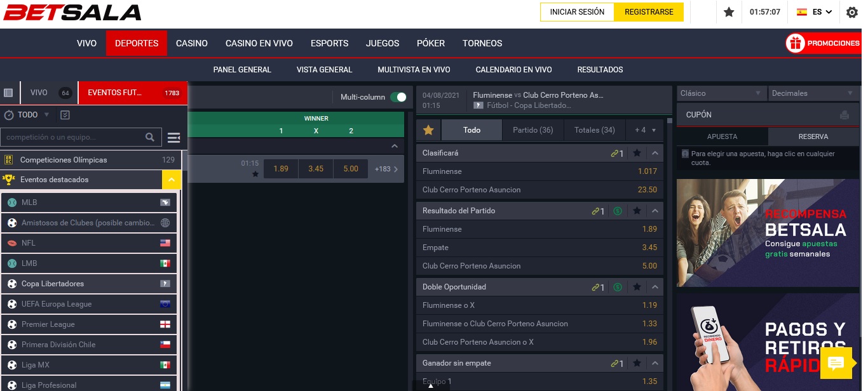This screenshot has width=868, height=391.
Task: Click the Betsala logo
Action: pyautogui.click(x=72, y=13)
